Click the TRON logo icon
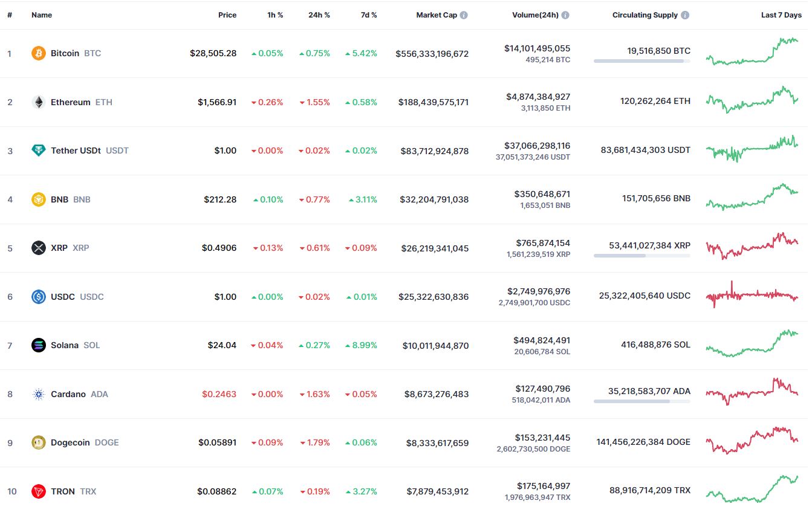Viewport: 812px width, 515px height. pos(39,491)
